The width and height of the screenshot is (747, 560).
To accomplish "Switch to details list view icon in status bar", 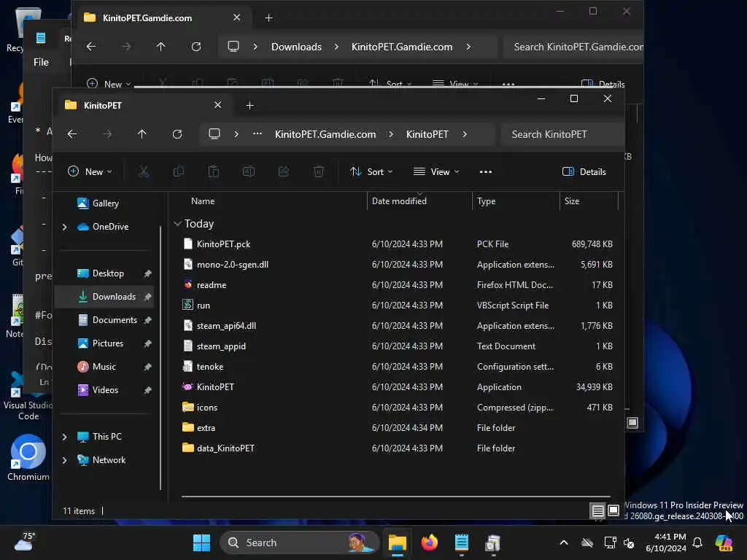I will click(x=597, y=511).
